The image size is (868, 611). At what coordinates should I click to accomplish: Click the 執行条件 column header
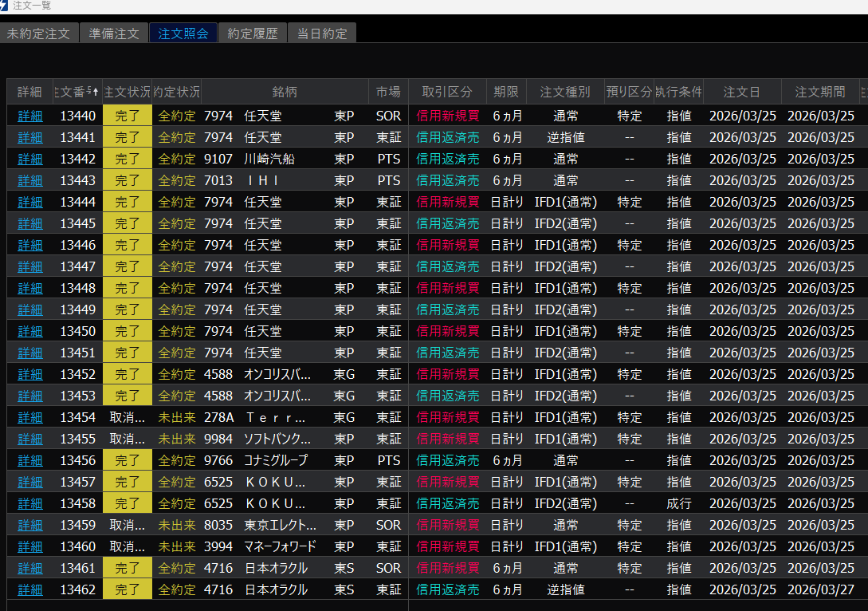[x=678, y=92]
